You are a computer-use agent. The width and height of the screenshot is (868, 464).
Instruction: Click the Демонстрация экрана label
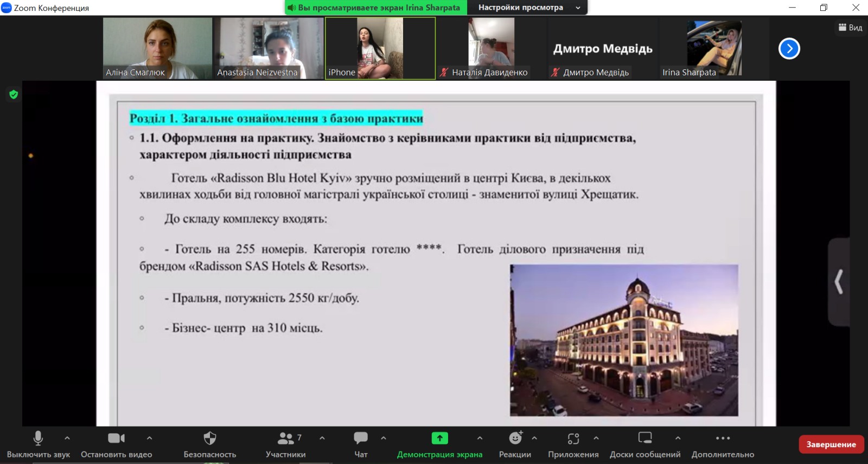click(440, 455)
